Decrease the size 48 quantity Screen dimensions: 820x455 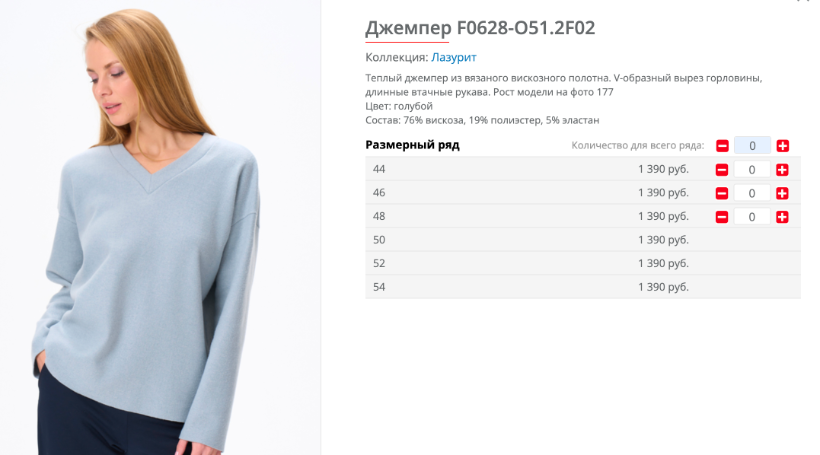point(722,217)
